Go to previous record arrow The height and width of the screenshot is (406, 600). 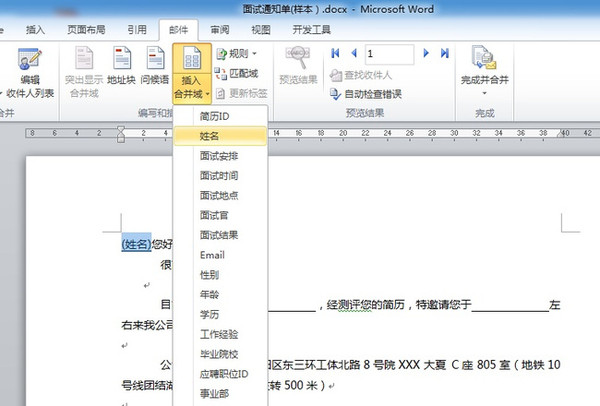click(x=352, y=52)
